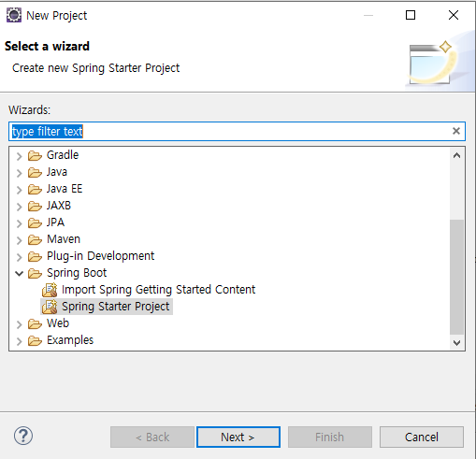
Task: Click the Gradle folder icon
Action: tap(35, 155)
